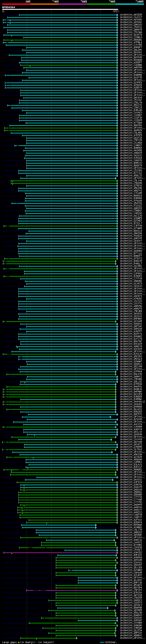
Task: Click the =100char. scale legend
Action: click(x=108, y=642)
